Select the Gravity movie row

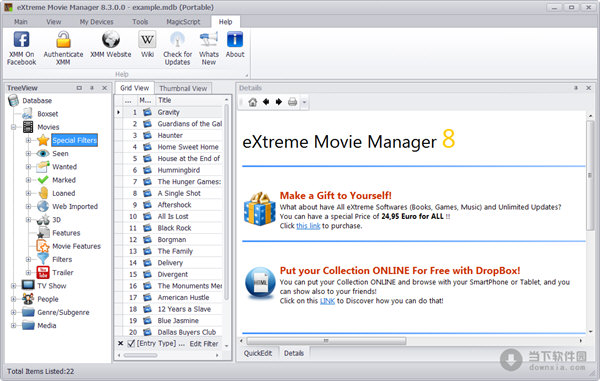[x=169, y=112]
